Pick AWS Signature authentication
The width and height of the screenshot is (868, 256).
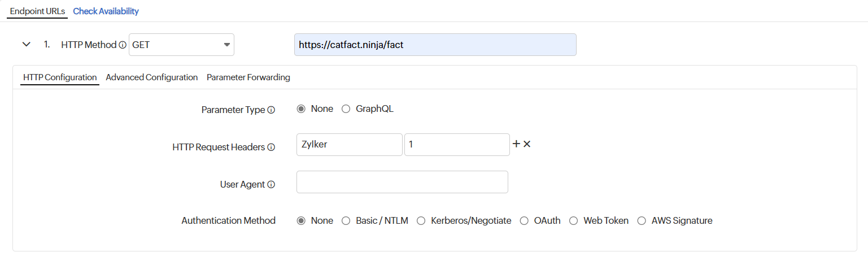point(642,221)
